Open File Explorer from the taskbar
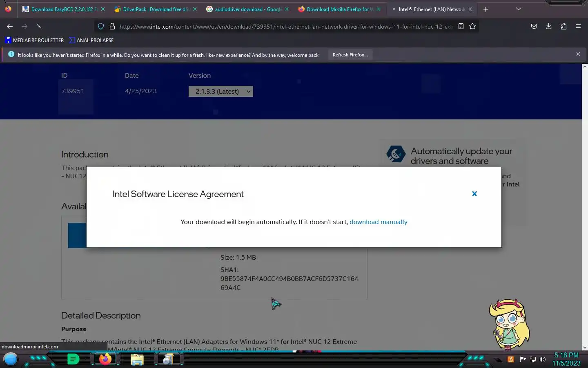 137,359
